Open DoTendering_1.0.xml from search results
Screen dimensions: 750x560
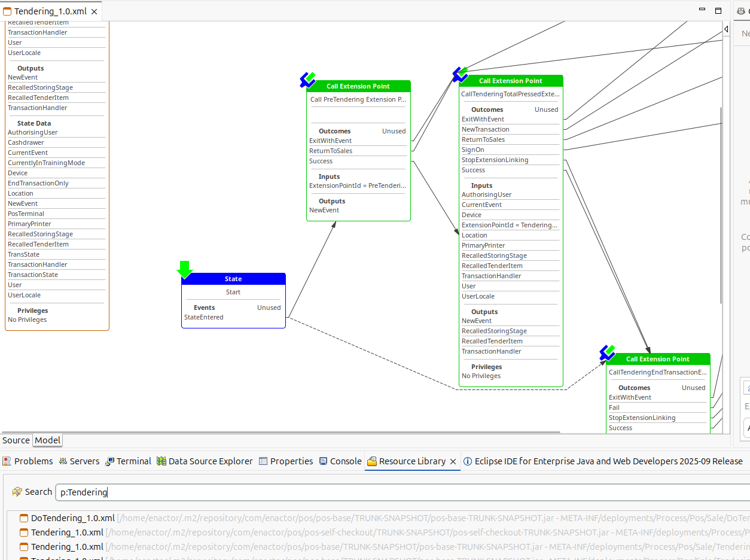(72, 518)
